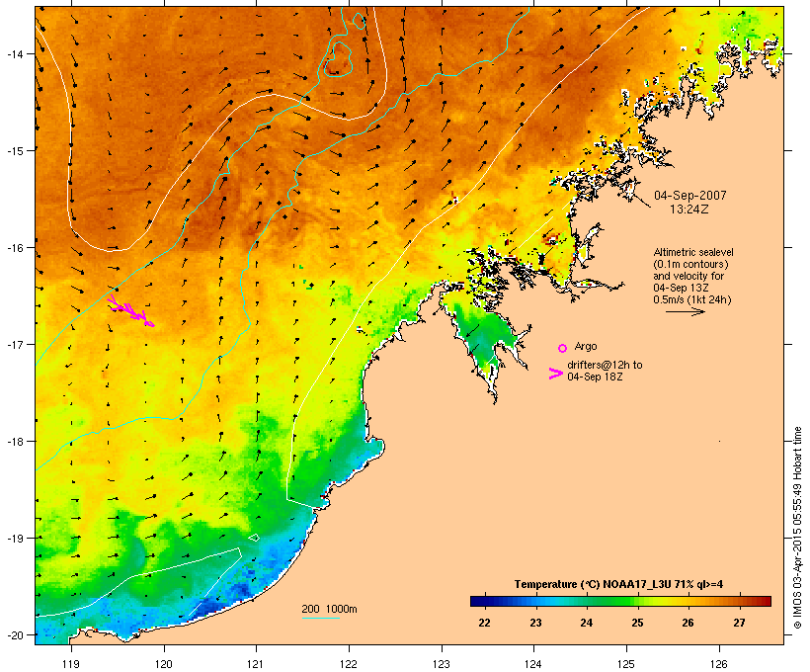The height and width of the screenshot is (672, 810).
Task: Click latitude axis label -18
Action: (x=15, y=442)
